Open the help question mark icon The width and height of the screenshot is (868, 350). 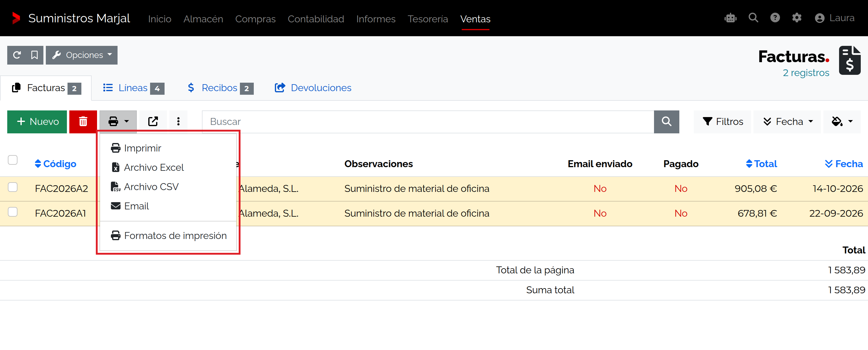pos(775,17)
